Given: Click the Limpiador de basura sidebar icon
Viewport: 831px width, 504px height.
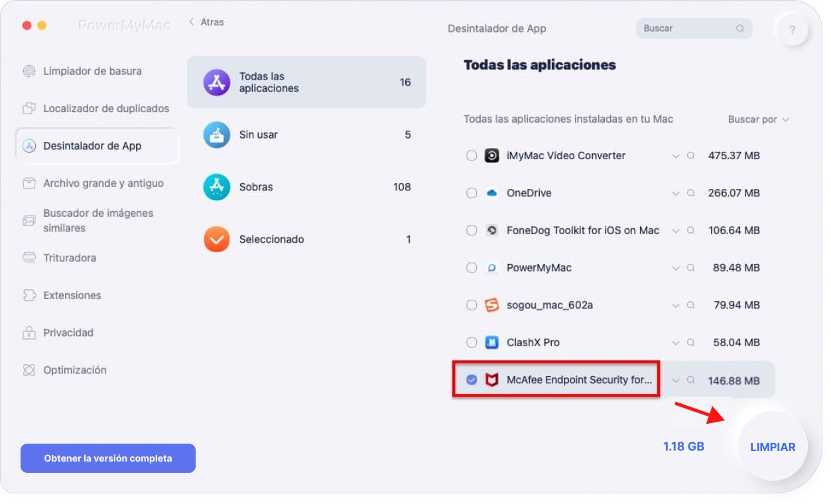Looking at the screenshot, I should (29, 71).
